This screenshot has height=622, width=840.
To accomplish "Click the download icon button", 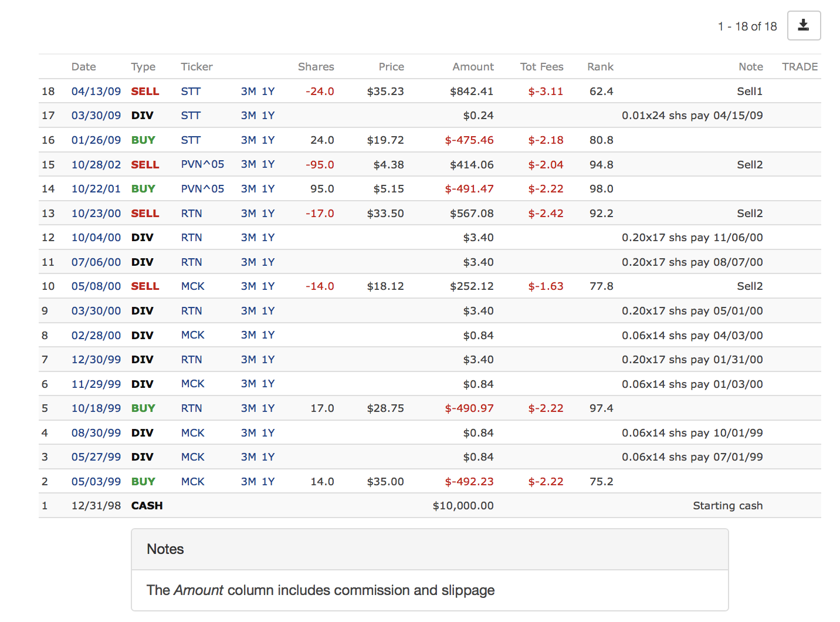I will click(803, 25).
